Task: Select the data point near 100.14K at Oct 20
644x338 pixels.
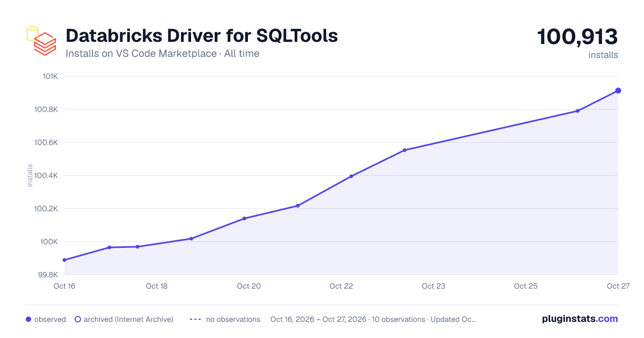Action: click(244, 218)
